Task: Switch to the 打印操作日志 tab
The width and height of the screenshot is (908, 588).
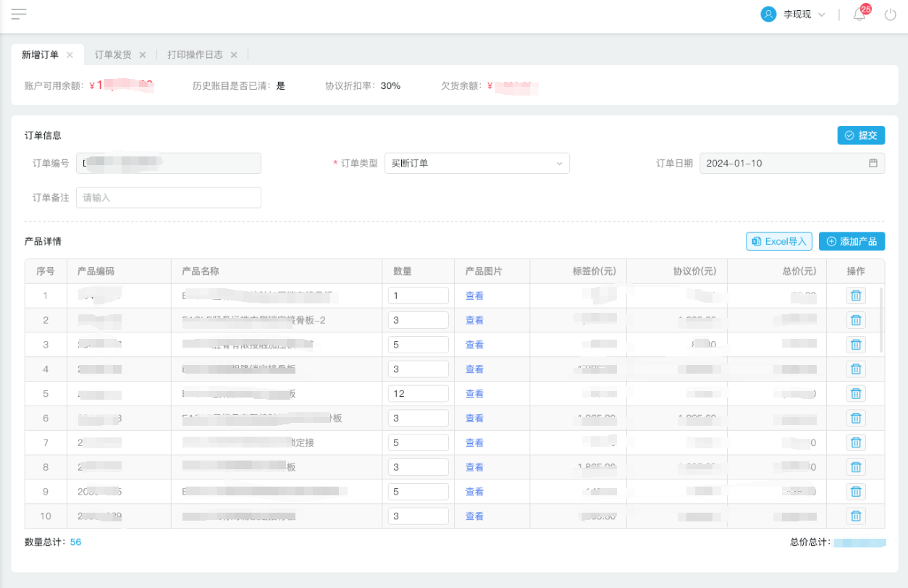Action: [196, 54]
